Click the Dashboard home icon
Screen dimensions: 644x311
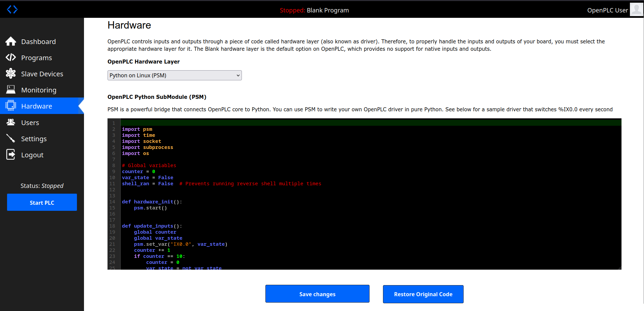[x=11, y=41]
